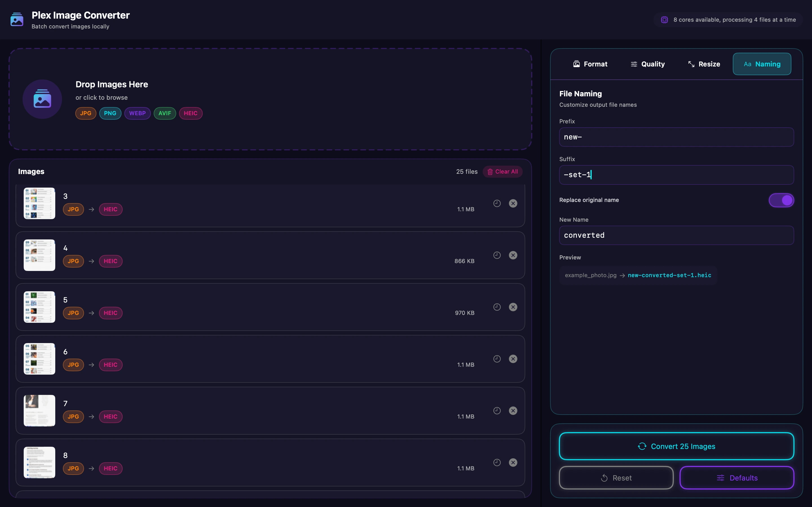Screen dimensions: 812x507
Task: Click the trash icon in the Clear All button
Action: pyautogui.click(x=490, y=171)
